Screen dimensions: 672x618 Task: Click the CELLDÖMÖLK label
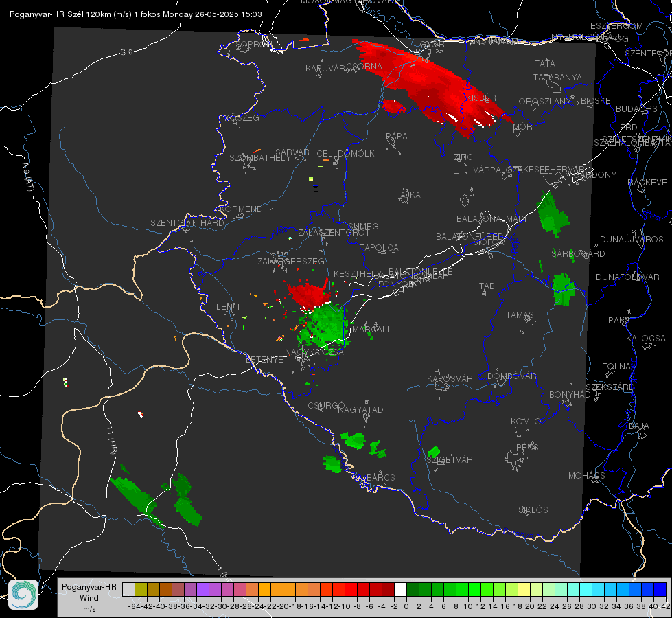[x=346, y=154]
